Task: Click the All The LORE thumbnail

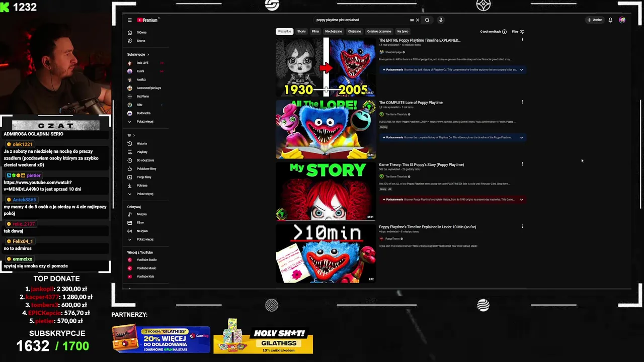Action: click(326, 129)
